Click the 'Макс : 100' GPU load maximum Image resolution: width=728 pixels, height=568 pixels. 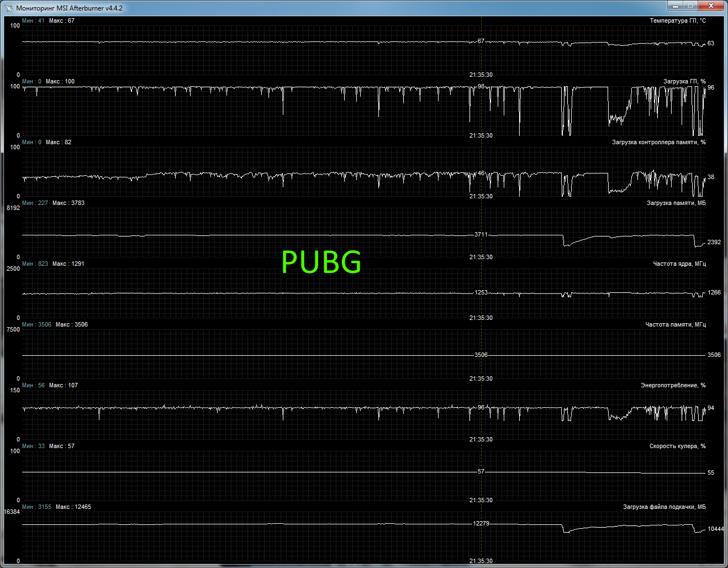[x=60, y=82]
